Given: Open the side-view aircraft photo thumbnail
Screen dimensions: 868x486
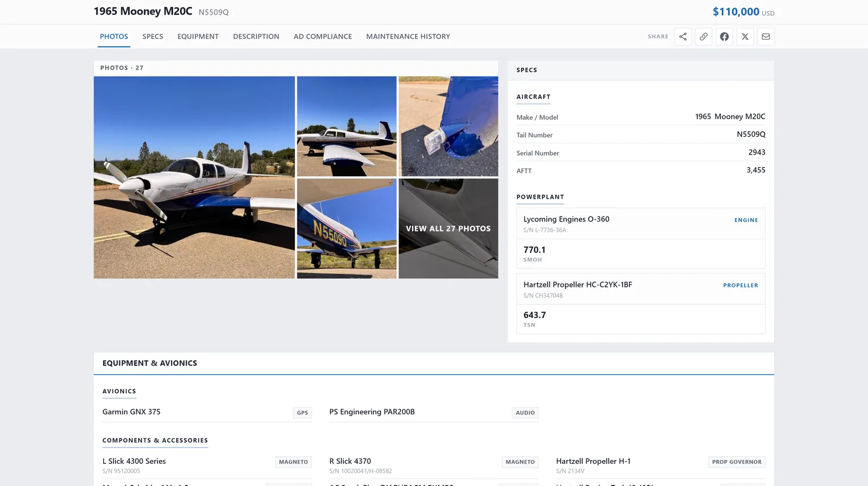Looking at the screenshot, I should tap(347, 126).
